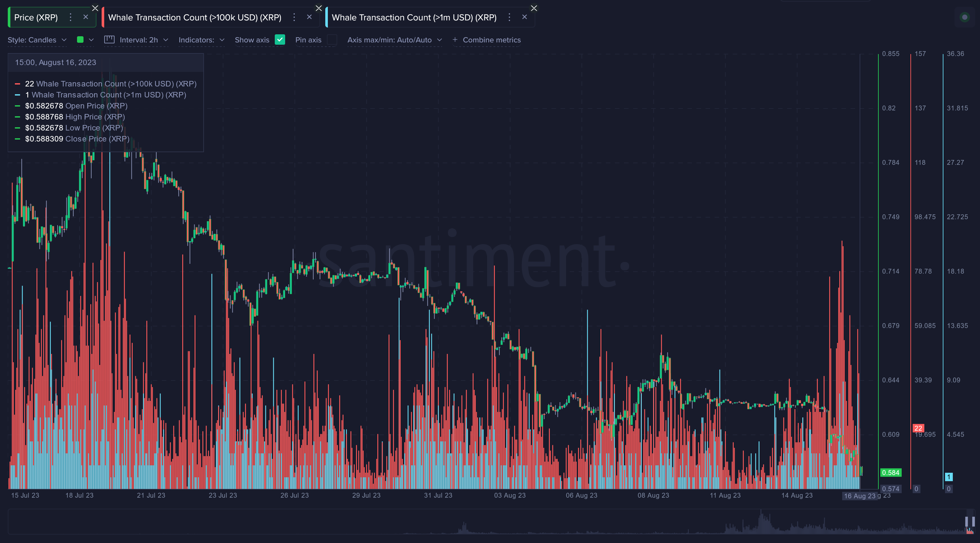Screen dimensions: 980x543
Task: Click Combine metrics button
Action: coord(491,40)
